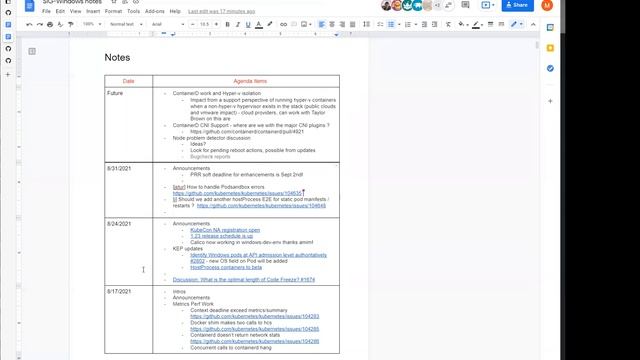Insert a checklist
640x360 pixels.
[380, 24]
